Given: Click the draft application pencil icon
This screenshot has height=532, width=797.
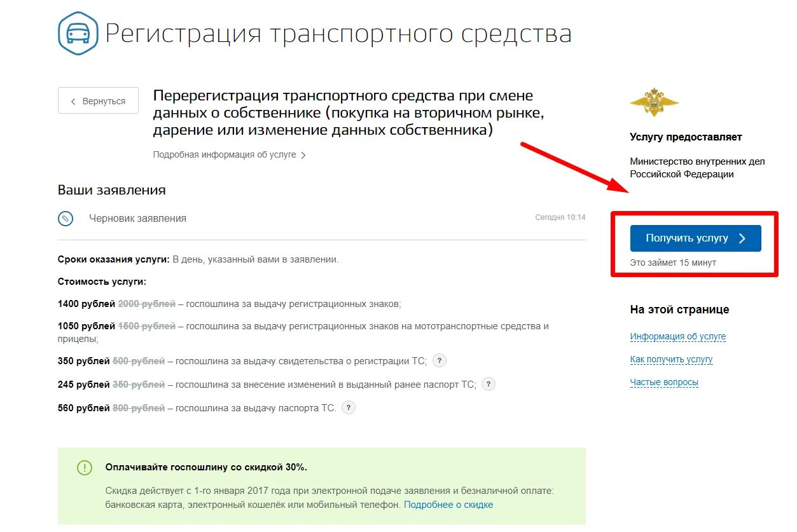Looking at the screenshot, I should tap(66, 218).
